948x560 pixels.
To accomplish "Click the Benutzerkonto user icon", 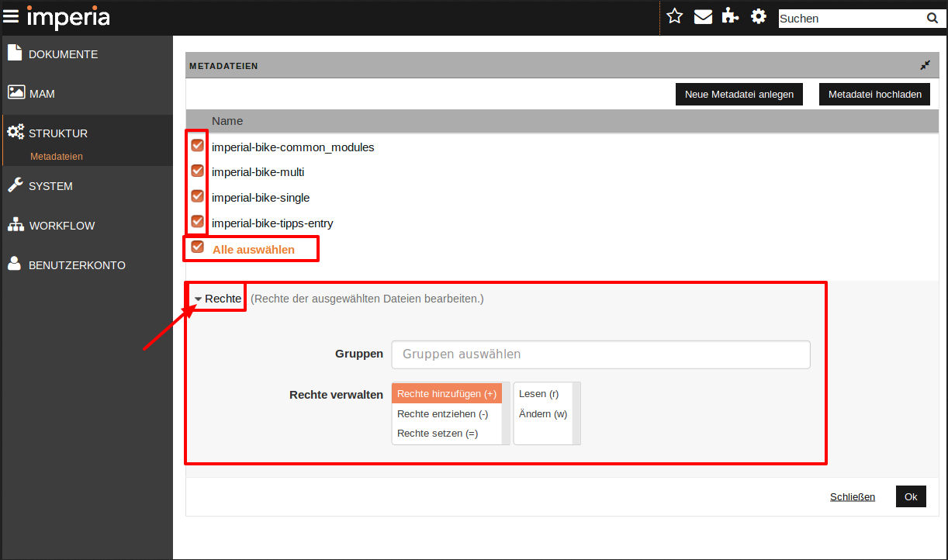I will point(15,264).
